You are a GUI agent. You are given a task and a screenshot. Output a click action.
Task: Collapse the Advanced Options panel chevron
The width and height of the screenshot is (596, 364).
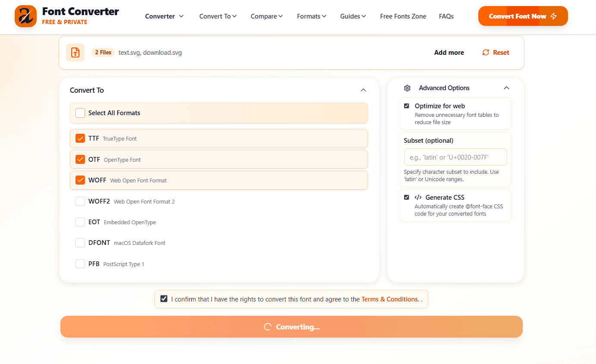(x=507, y=88)
